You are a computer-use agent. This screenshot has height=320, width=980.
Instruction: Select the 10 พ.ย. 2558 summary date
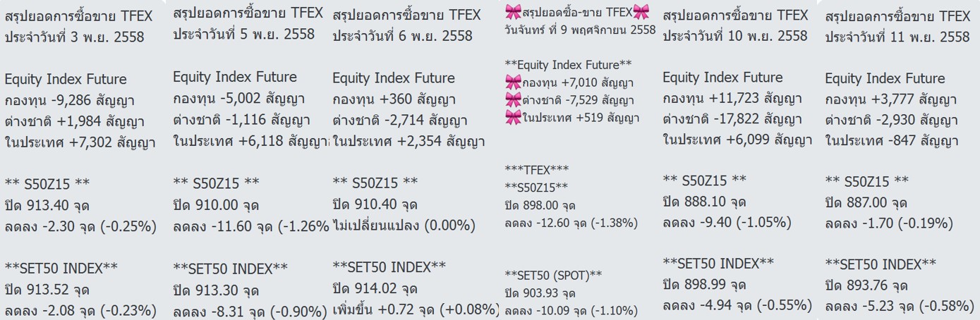click(734, 36)
